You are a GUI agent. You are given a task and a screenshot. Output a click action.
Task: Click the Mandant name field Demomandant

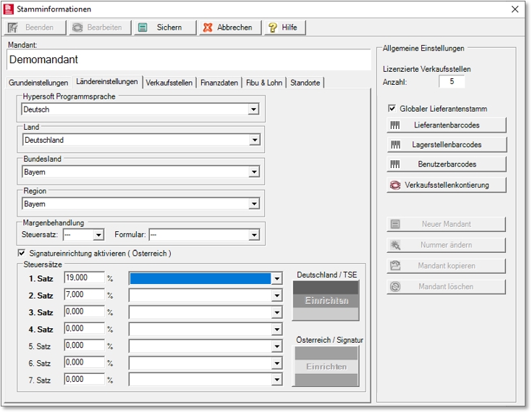pyautogui.click(x=189, y=59)
